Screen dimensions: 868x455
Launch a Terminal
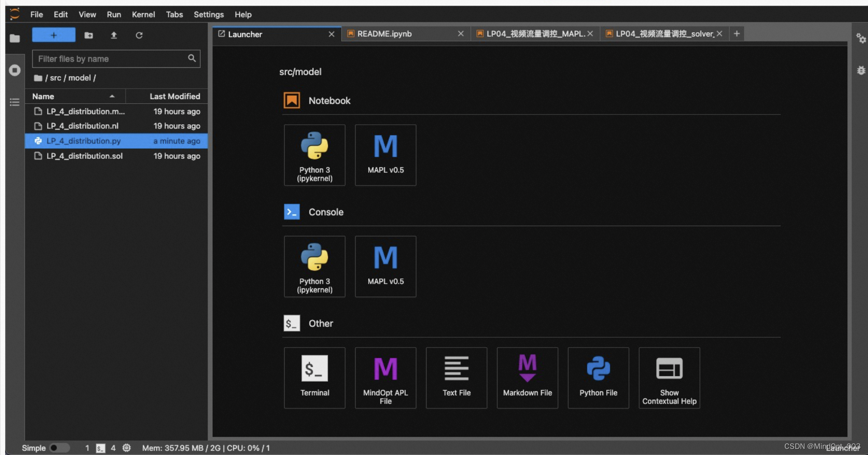click(x=315, y=378)
